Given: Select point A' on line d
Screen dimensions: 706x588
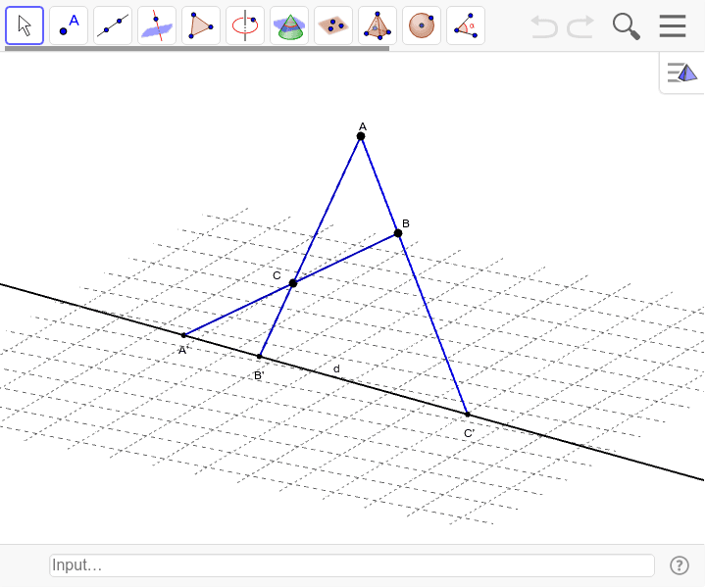Looking at the screenshot, I should pos(183,335).
